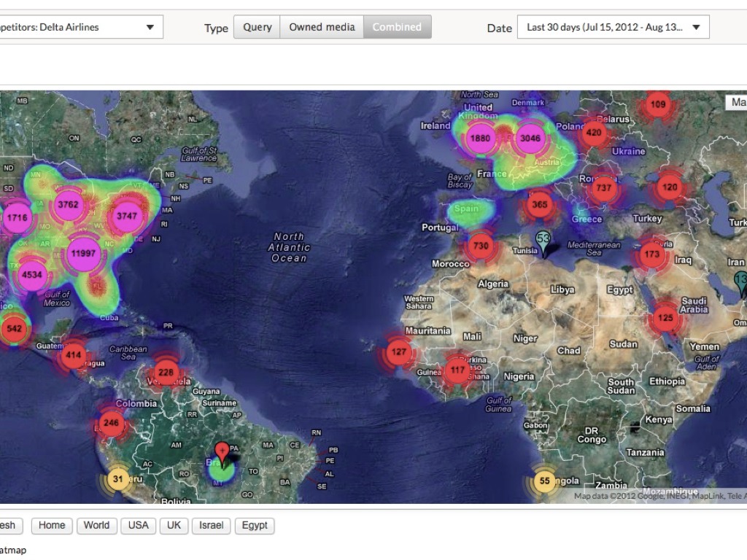Click the Israel preset button
The height and width of the screenshot is (560, 747).
point(211,525)
